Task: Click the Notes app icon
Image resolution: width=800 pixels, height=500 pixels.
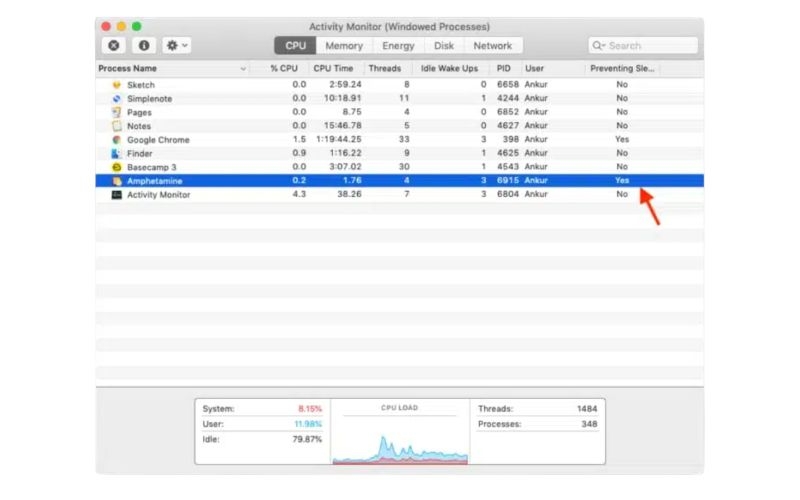Action: click(117, 126)
